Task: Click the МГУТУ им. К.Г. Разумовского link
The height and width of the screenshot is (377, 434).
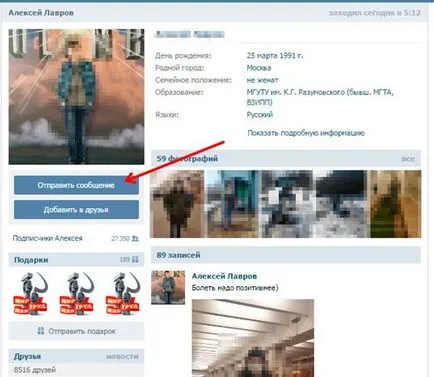Action: tap(320, 97)
